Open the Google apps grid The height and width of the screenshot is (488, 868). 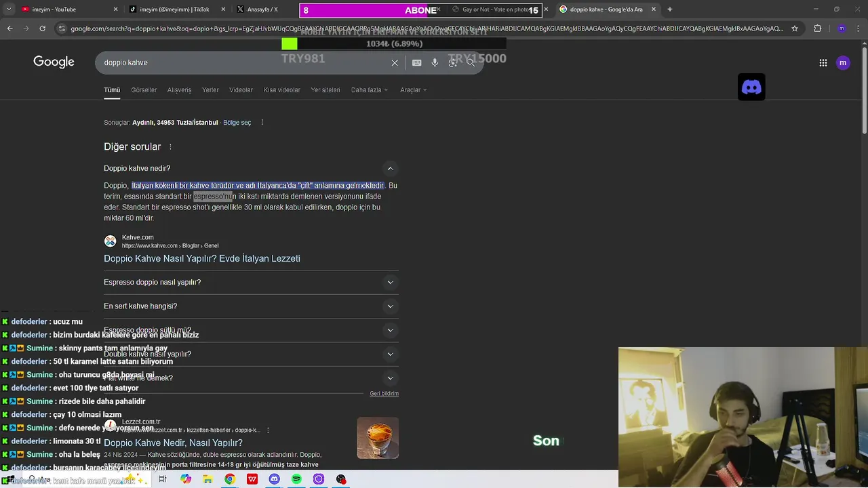pyautogui.click(x=823, y=62)
